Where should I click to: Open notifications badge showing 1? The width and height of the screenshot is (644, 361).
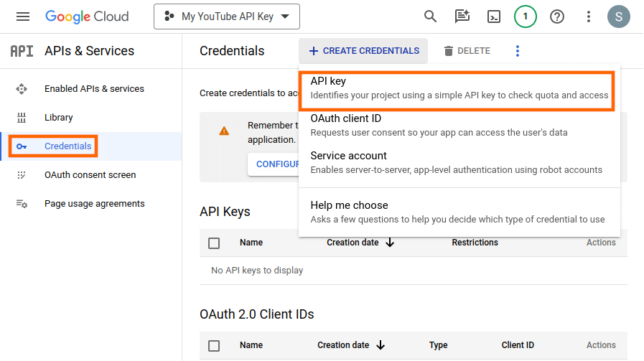coord(526,17)
